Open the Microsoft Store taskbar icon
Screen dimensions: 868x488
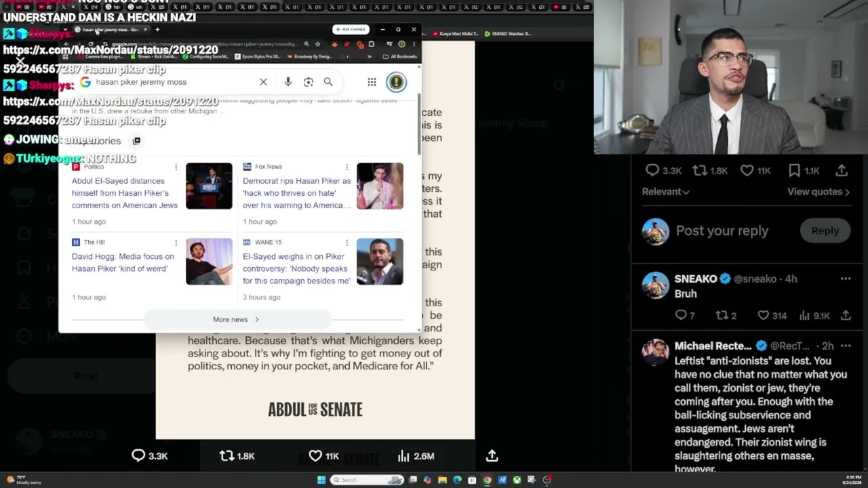coord(472,480)
